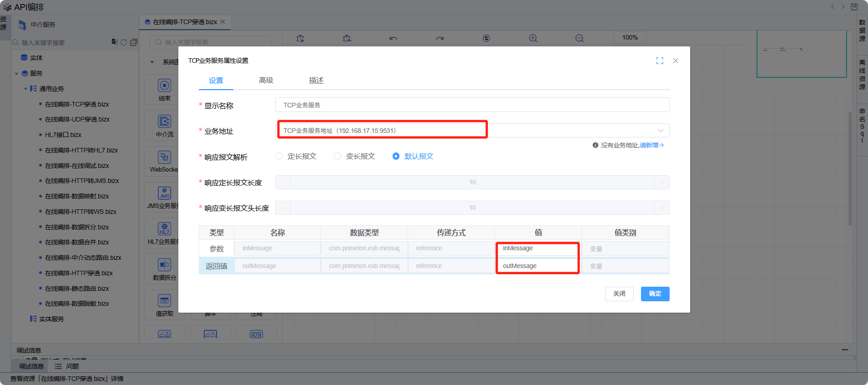Click the redo arrow in canvas toolbar

(440, 38)
